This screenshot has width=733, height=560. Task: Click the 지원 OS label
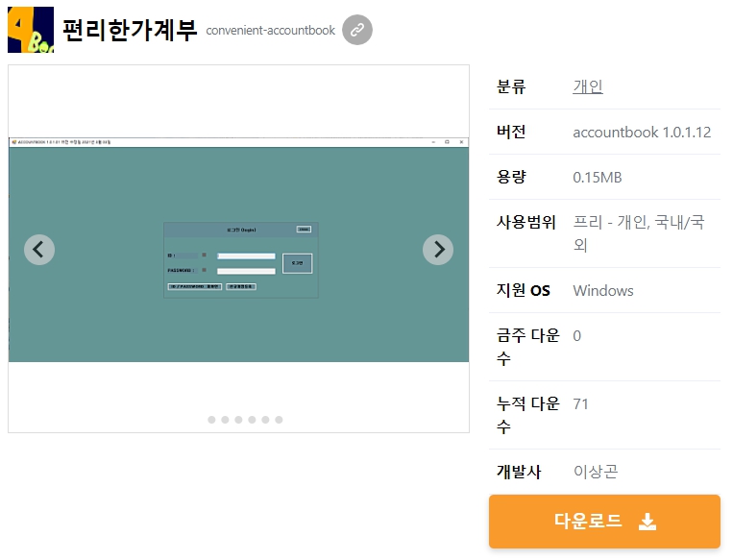tap(524, 290)
